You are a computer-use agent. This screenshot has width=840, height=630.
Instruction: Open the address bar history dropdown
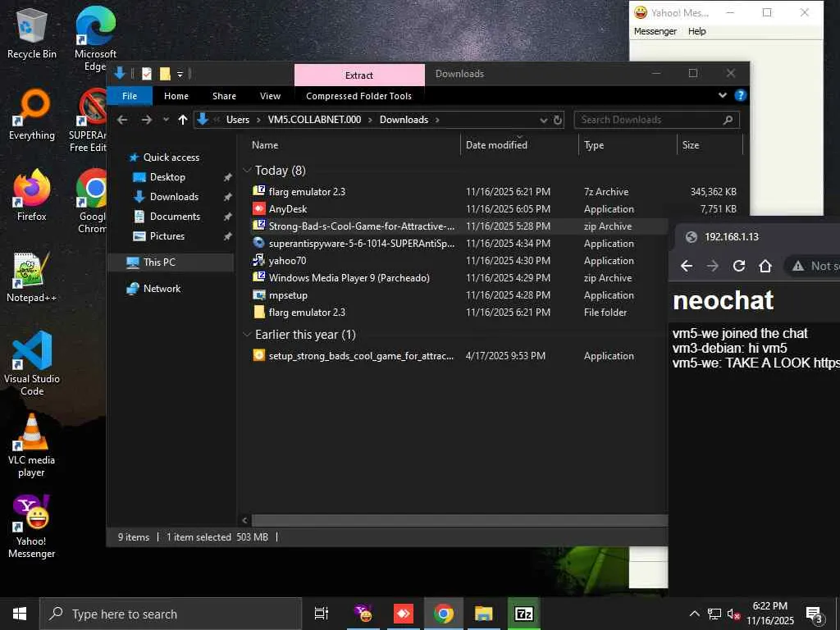544,120
